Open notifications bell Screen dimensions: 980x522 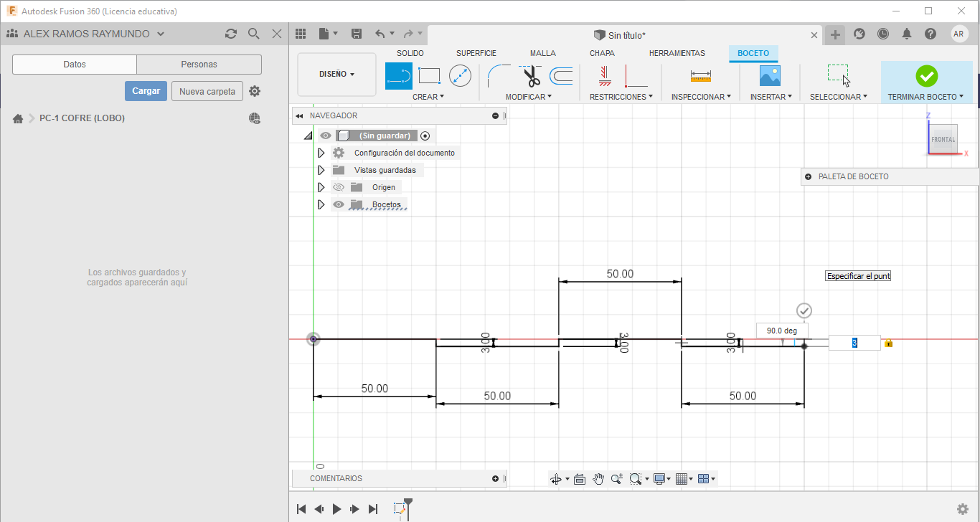907,34
